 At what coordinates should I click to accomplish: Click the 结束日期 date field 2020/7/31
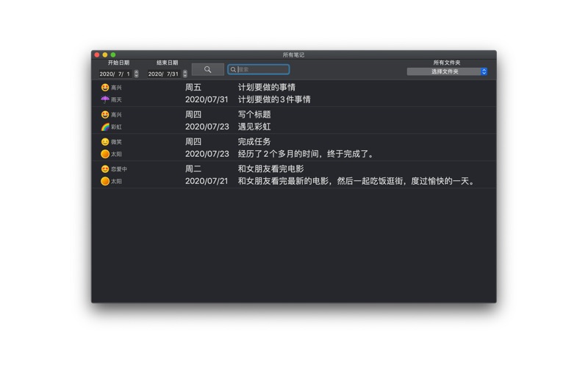(164, 74)
